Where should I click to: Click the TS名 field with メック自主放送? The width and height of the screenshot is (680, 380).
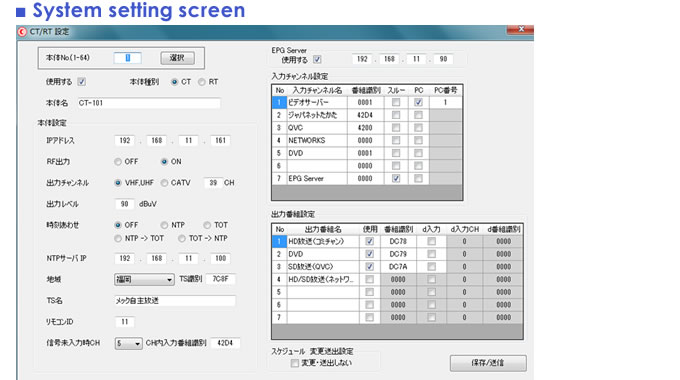175,301
